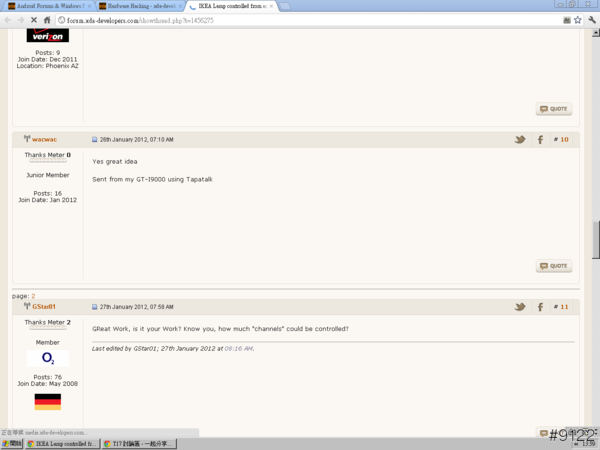The width and height of the screenshot is (600, 450).
Task: Close the IKEA Lamp tab
Action: click(x=271, y=6)
